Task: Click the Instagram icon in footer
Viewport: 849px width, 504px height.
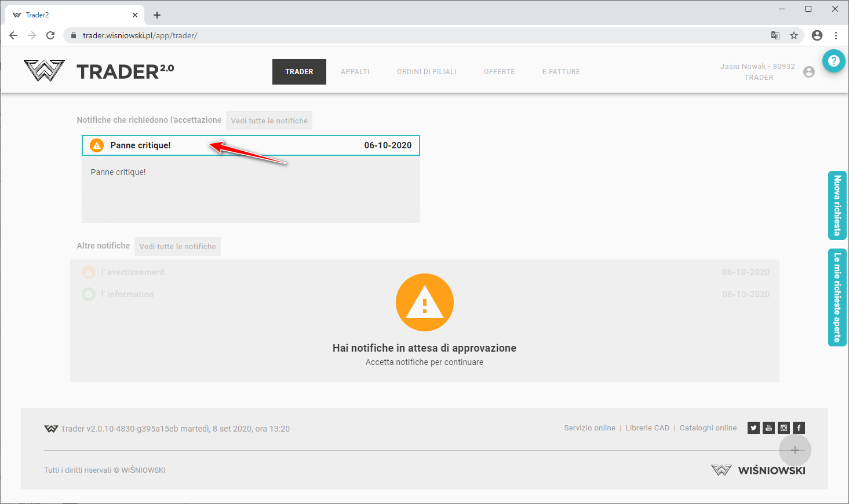Action: click(784, 428)
